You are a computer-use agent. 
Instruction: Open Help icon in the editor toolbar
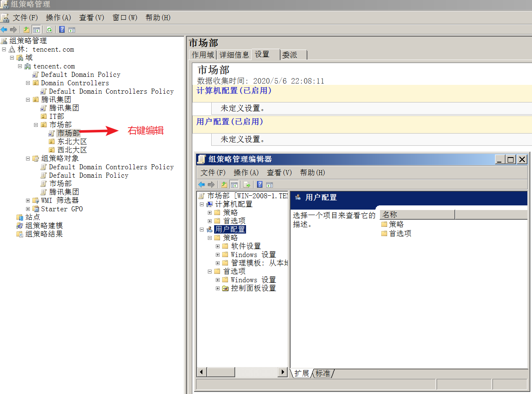(259, 184)
